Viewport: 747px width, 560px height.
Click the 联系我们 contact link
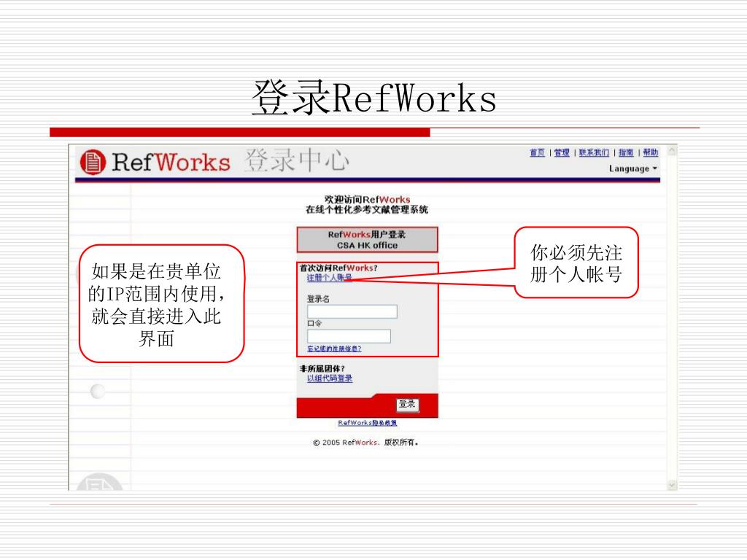pyautogui.click(x=594, y=152)
